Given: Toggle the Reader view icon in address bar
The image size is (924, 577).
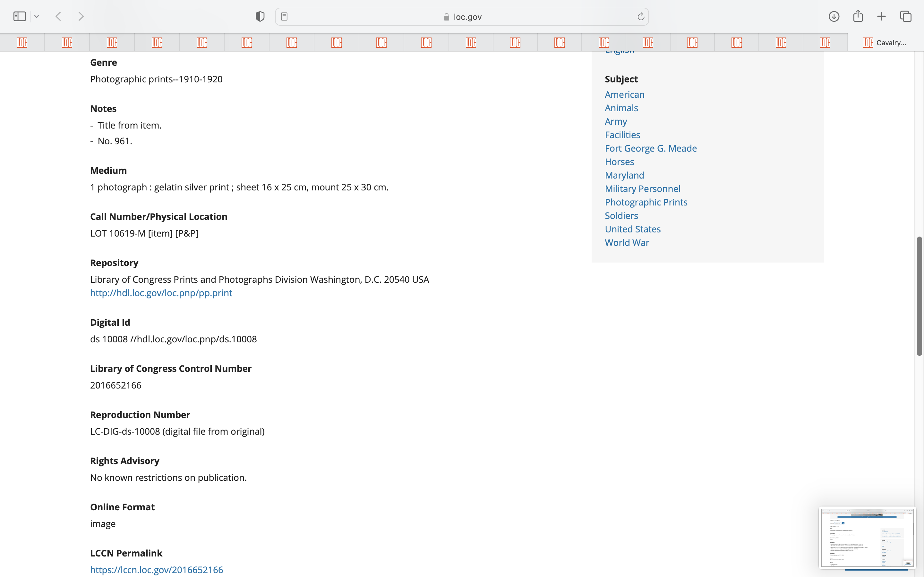Looking at the screenshot, I should point(284,16).
